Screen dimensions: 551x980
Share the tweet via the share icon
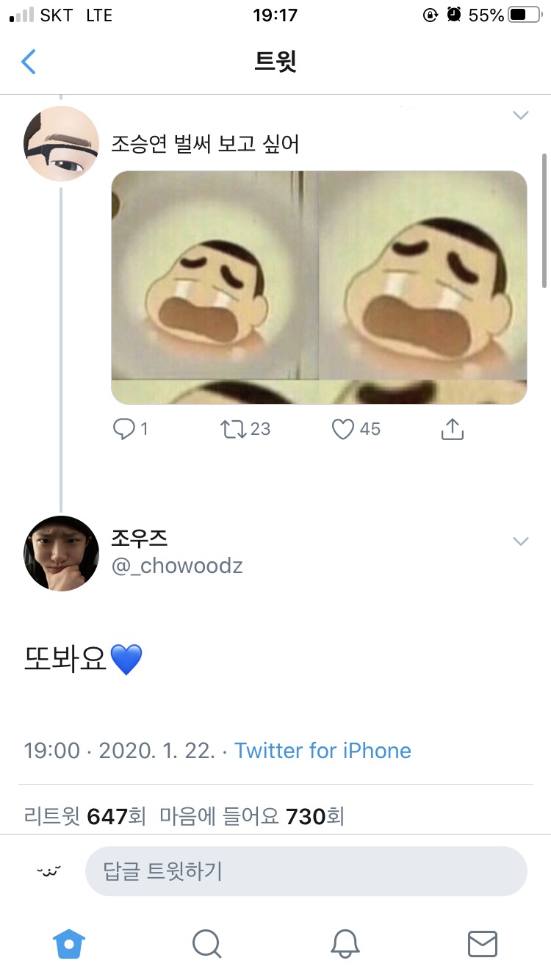pyautogui.click(x=452, y=428)
